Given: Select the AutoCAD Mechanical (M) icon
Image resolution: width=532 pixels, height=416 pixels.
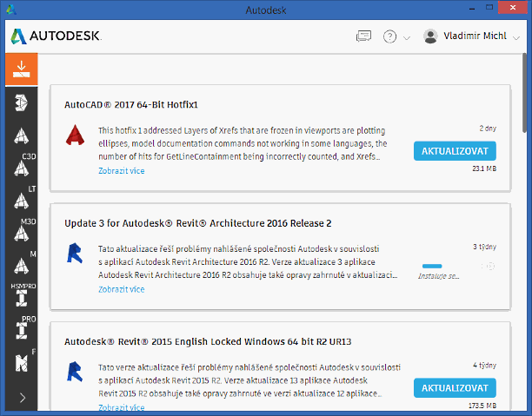Looking at the screenshot, I should [22, 266].
